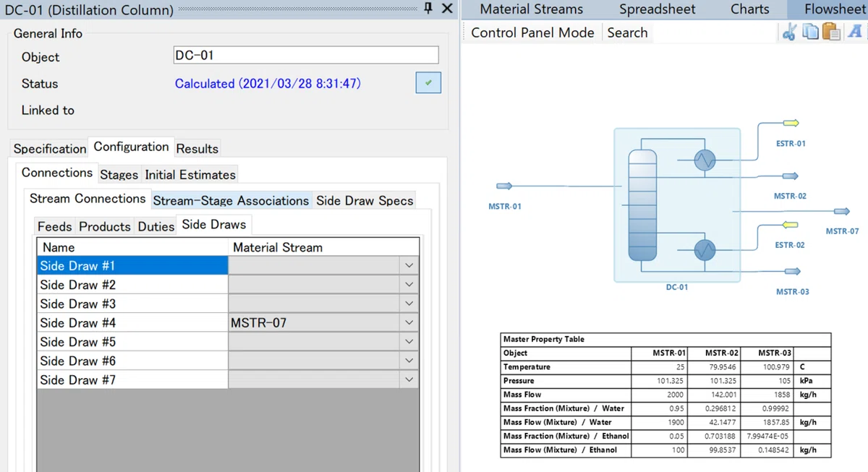
Task: Open the Charts tab
Action: pos(750,9)
